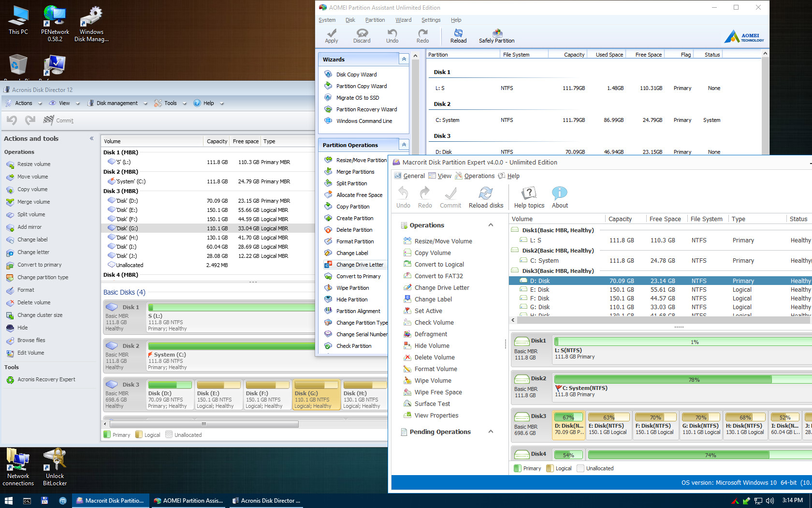This screenshot has height=508, width=812.
Task: Select Wipe Free Space in Macrorit
Action: click(x=438, y=392)
